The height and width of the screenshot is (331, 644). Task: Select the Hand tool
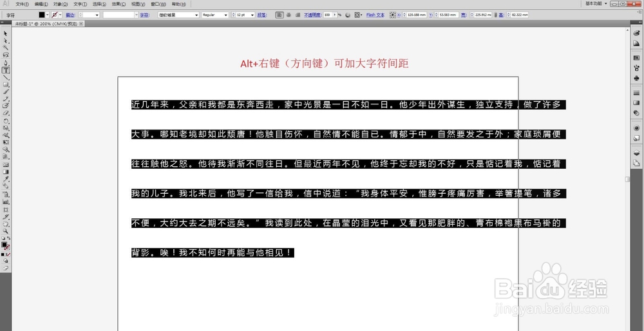click(x=6, y=224)
